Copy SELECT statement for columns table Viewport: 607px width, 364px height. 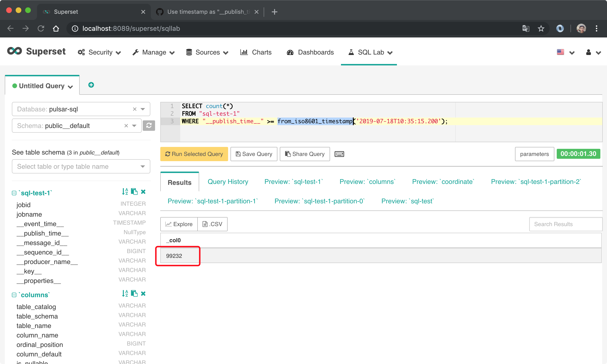134,294
